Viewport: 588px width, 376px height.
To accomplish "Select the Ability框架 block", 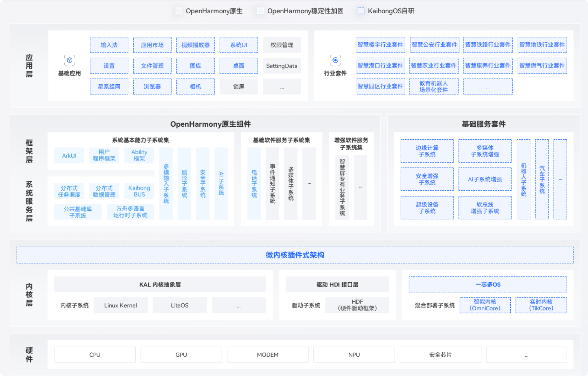I will (139, 155).
